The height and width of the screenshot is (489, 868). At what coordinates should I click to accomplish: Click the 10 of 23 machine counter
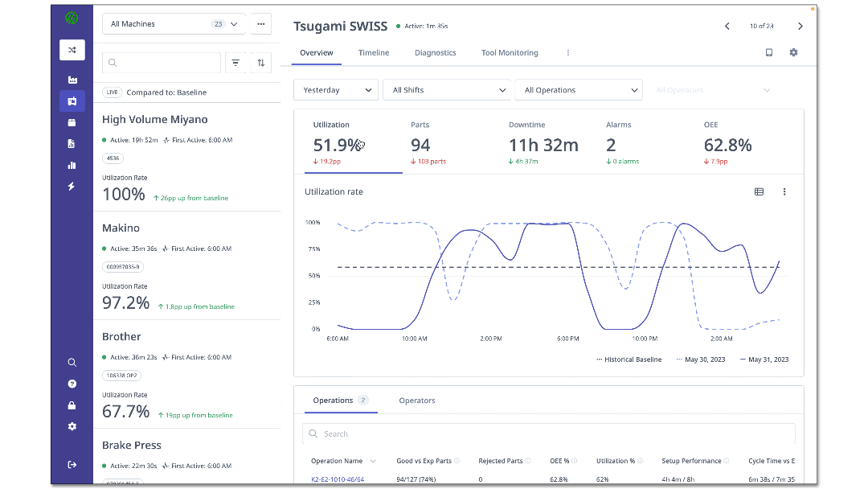click(762, 26)
